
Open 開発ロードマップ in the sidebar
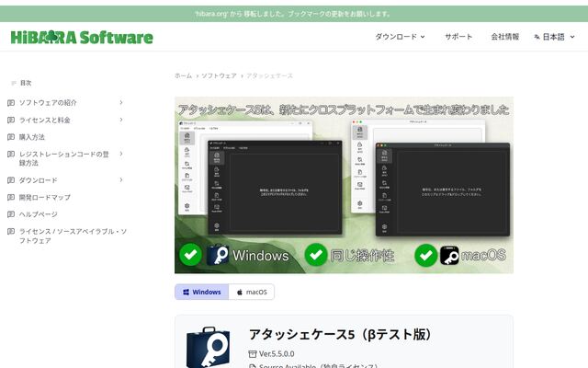pos(45,197)
